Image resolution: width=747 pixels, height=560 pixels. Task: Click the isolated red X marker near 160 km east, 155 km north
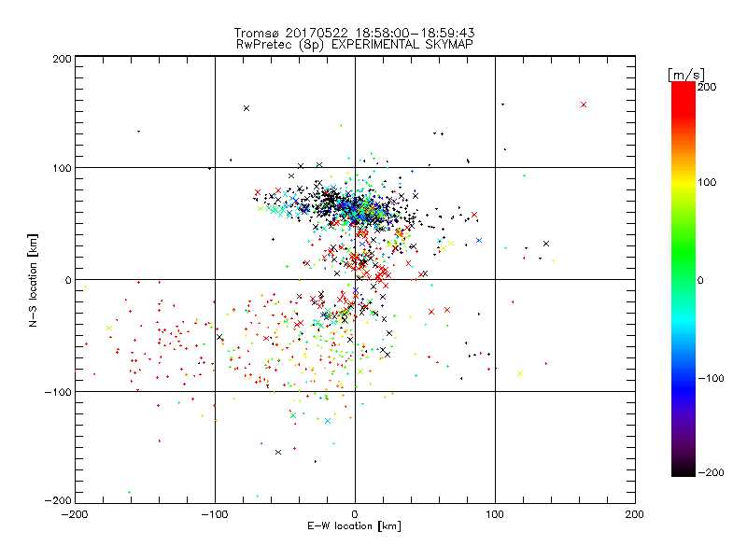[x=584, y=105]
